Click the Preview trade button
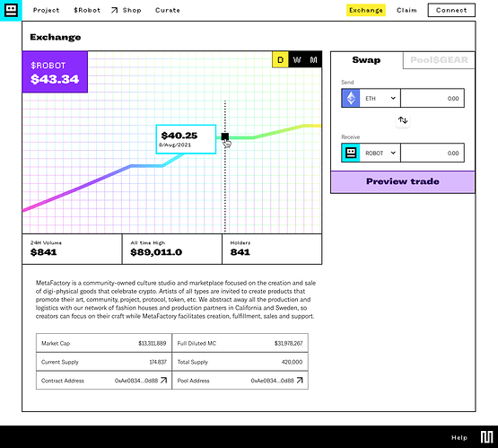Image resolution: width=498 pixels, height=448 pixels. tap(403, 181)
